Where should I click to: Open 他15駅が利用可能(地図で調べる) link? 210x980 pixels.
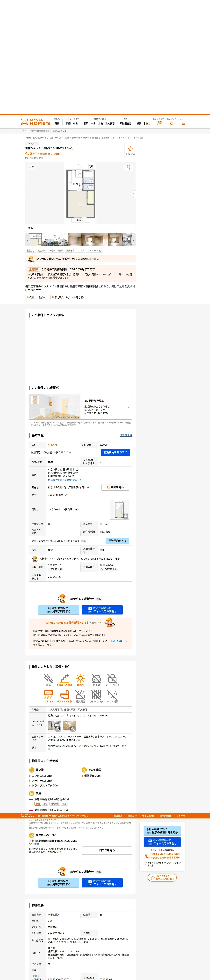pyautogui.click(x=65, y=480)
